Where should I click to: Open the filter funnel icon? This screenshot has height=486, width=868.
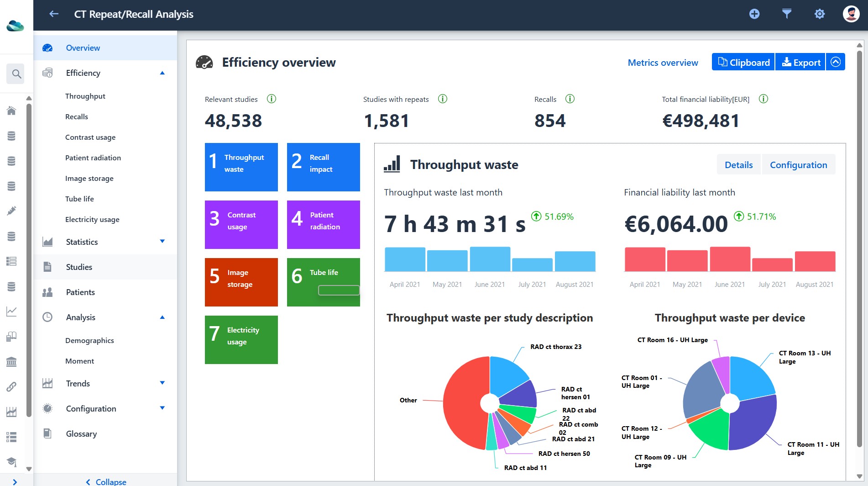[x=787, y=14]
